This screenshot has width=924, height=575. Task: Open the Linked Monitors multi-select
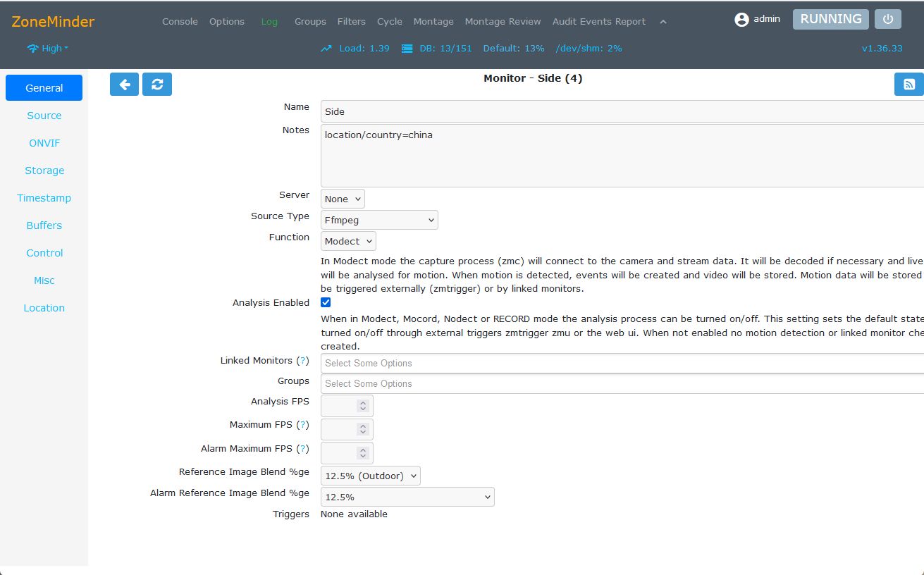[x=622, y=363]
